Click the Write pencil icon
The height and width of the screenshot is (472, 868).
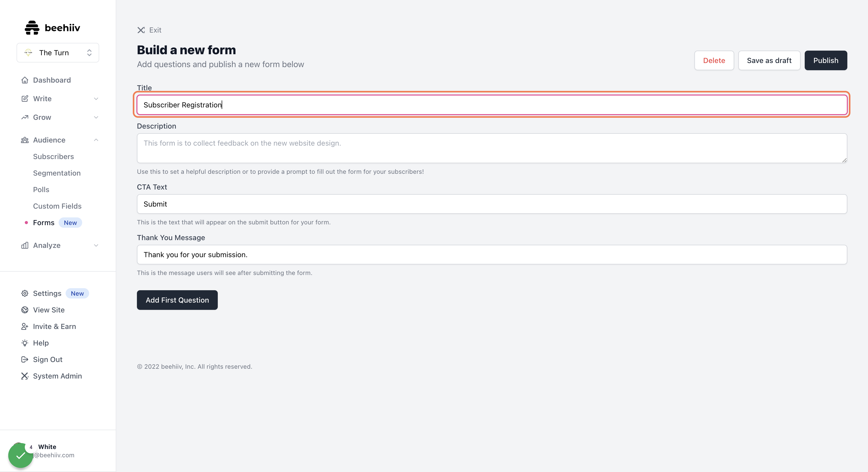(25, 99)
